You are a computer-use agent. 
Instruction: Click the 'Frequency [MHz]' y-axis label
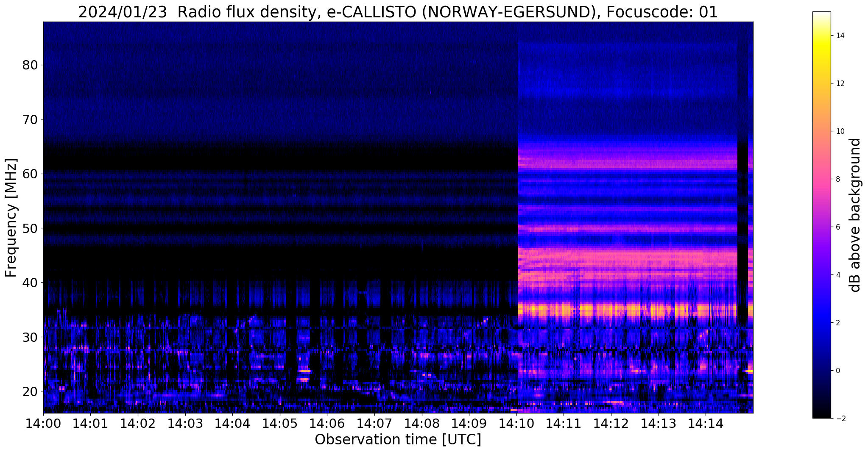click(11, 218)
